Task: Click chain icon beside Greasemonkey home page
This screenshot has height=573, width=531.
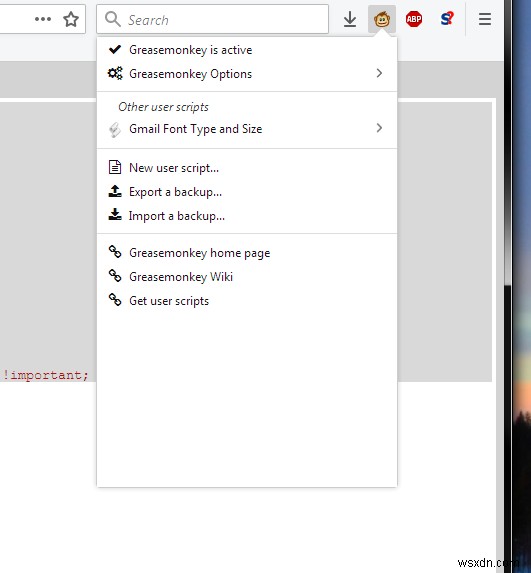Action: [x=115, y=251]
